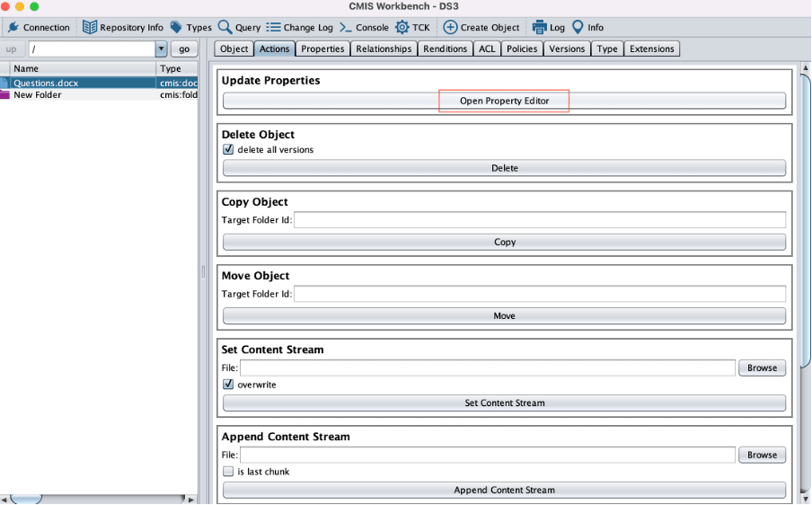Click the Questions.docx document icon

click(x=4, y=83)
